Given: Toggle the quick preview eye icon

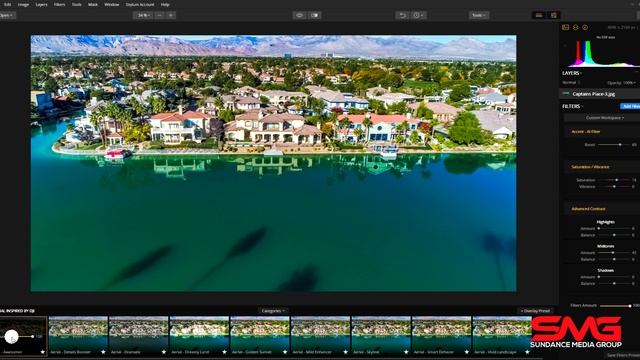Looking at the screenshot, I should click(x=299, y=16).
